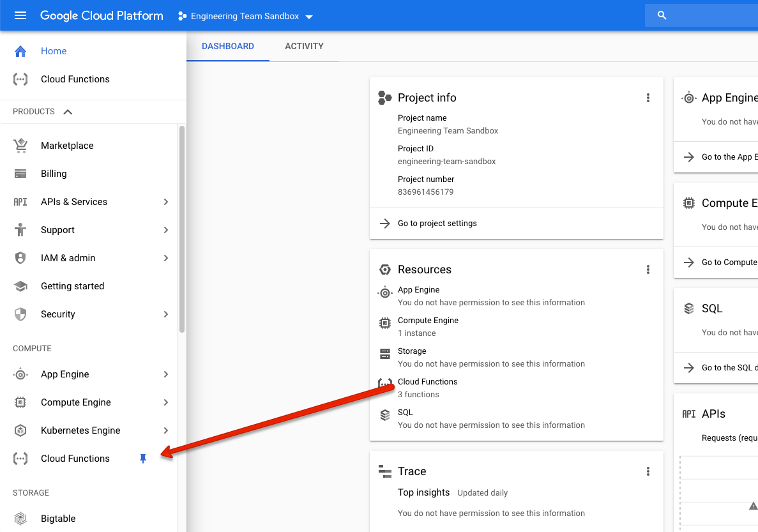
Task: Select Getting started in the sidebar
Action: click(73, 286)
